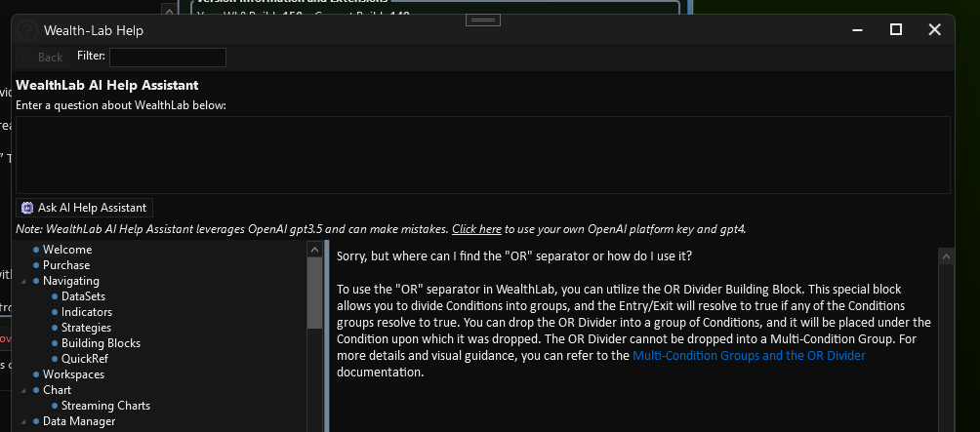Screen dimensions: 980x432
Task: Select the Purchase topic
Action: point(66,265)
